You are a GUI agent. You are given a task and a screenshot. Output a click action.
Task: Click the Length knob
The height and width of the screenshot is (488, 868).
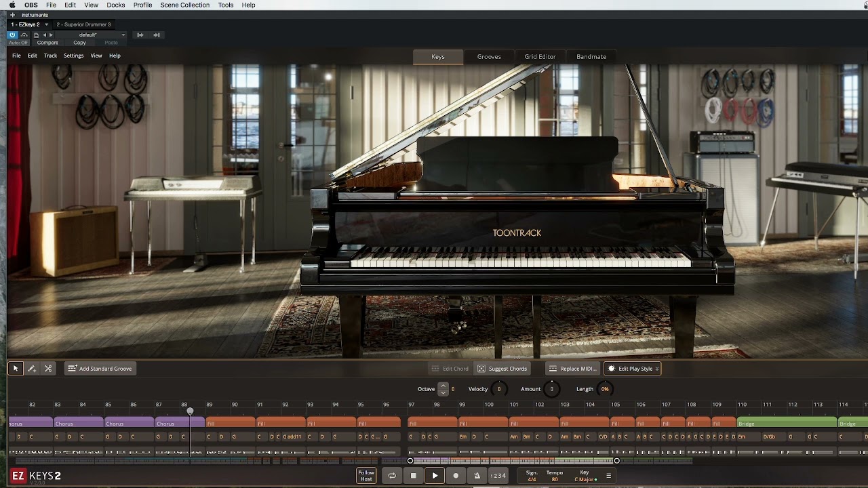tap(605, 389)
